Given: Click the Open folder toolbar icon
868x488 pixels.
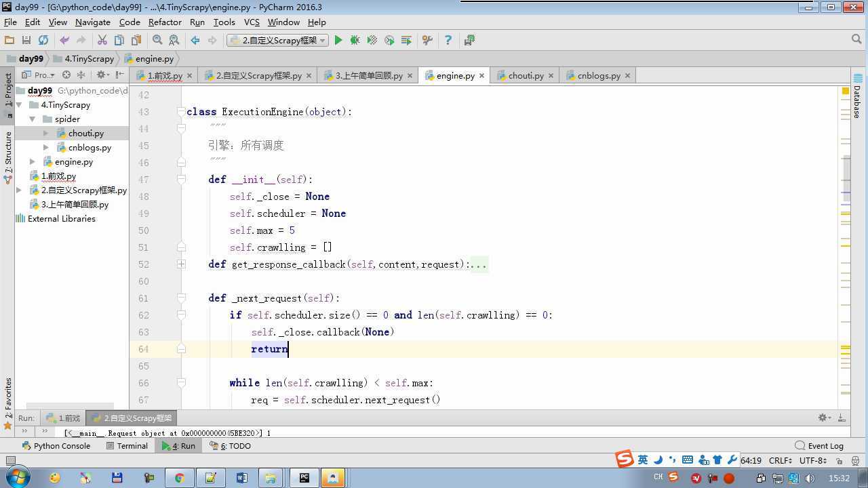Looking at the screenshot, I should tap(9, 41).
